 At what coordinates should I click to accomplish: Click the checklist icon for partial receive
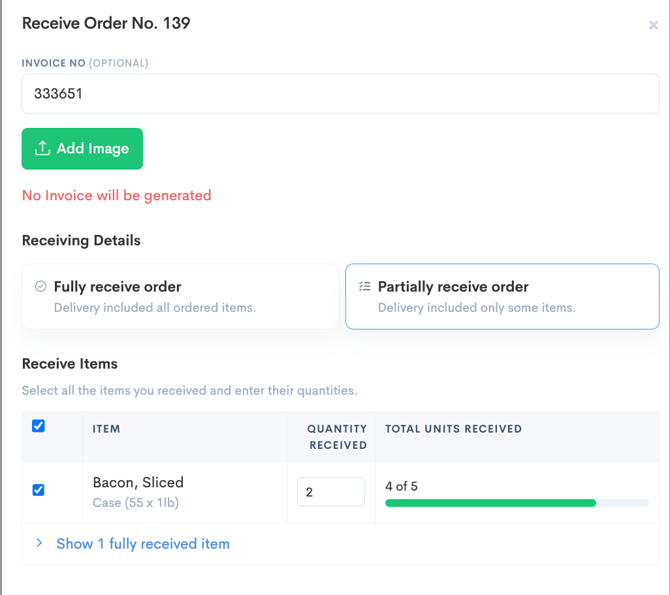(365, 286)
